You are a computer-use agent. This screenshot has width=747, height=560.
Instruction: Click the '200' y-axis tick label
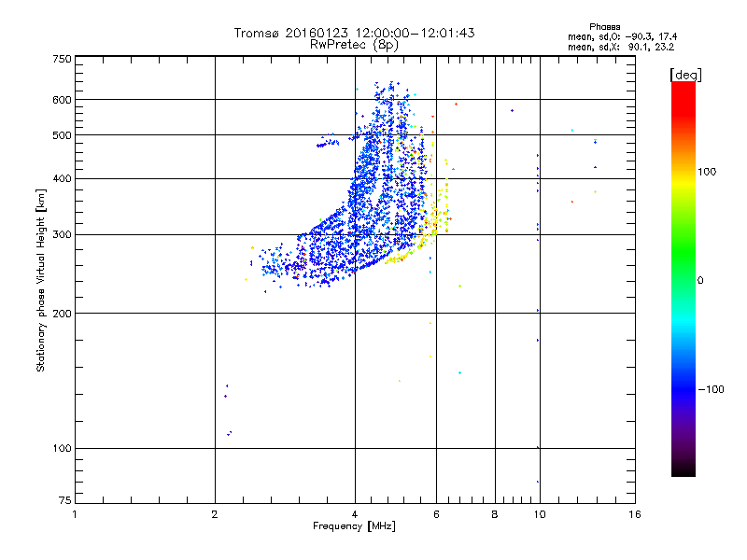63,314
